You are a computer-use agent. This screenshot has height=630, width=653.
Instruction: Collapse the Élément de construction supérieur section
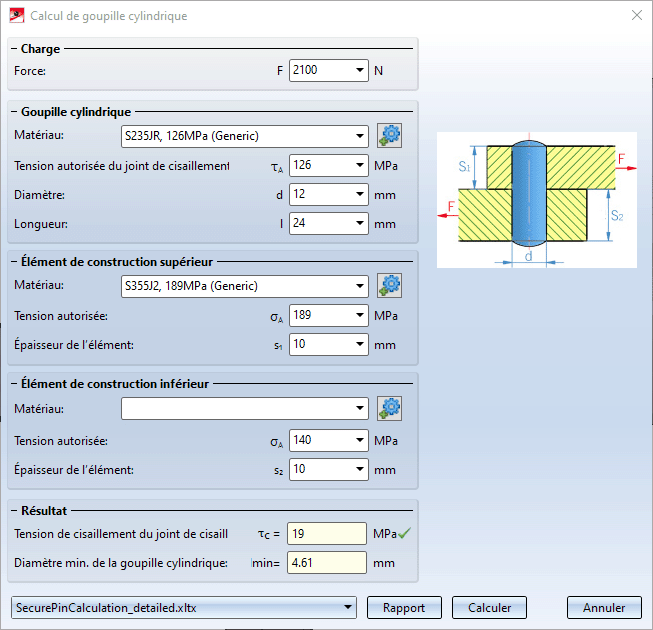coord(14,262)
